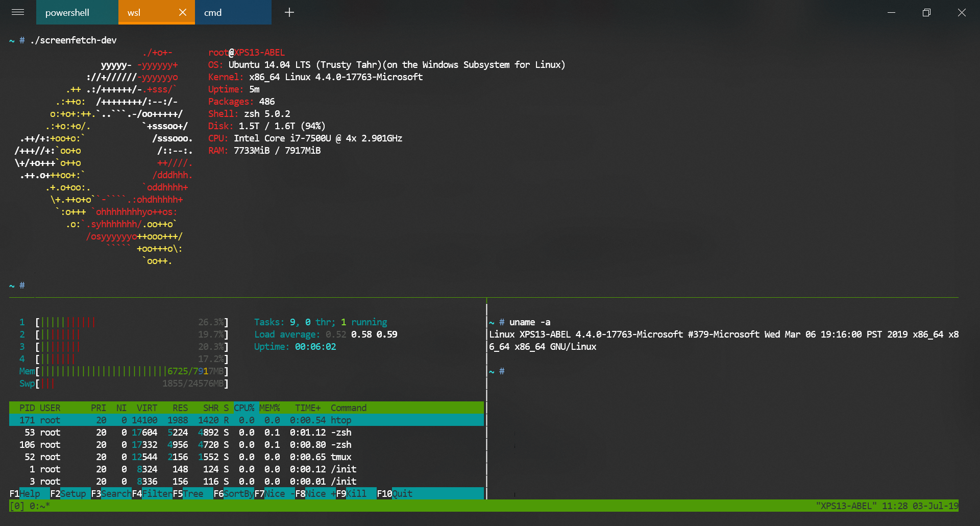This screenshot has width=980, height=526.
Task: Click F3 Search in htop
Action: [x=111, y=494]
